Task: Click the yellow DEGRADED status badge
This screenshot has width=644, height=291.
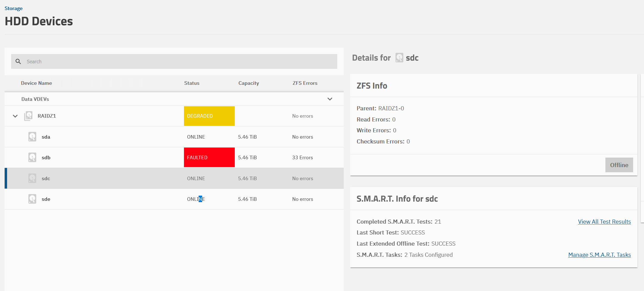Action: coord(209,116)
